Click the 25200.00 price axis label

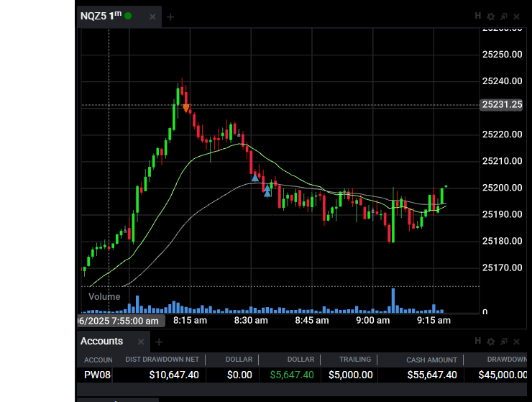pos(502,188)
